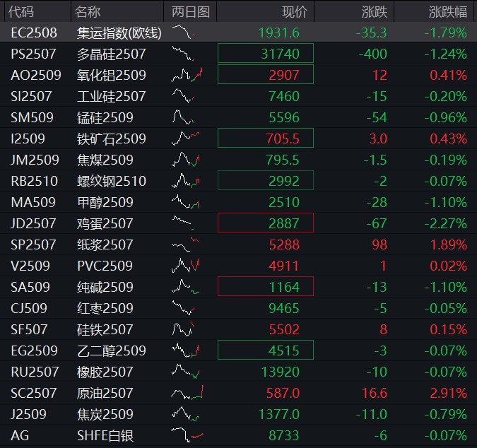477x448 pixels.
Task: Select the name 鸡蛋2507
Action: (x=105, y=223)
